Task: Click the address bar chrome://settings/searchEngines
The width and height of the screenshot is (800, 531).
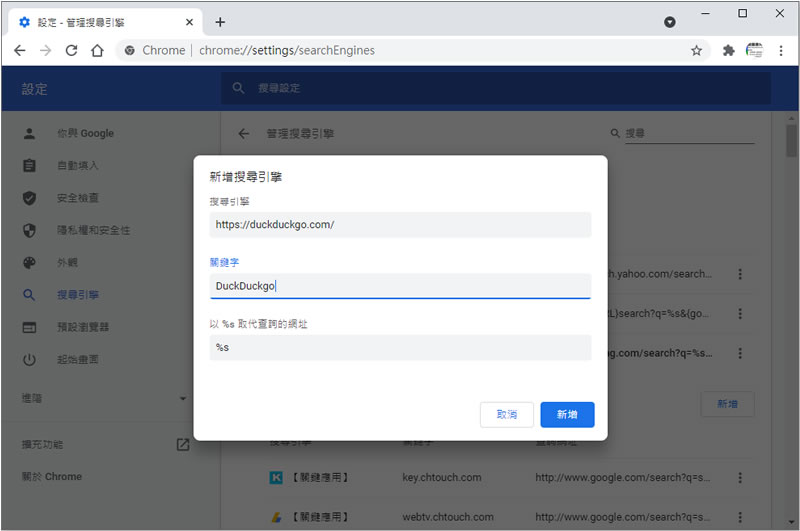Action: coord(287,50)
